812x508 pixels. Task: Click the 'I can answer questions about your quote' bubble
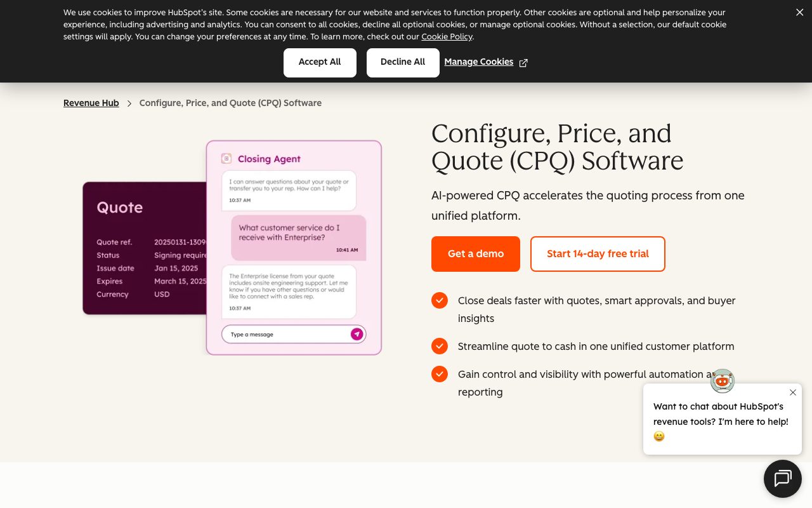click(289, 190)
